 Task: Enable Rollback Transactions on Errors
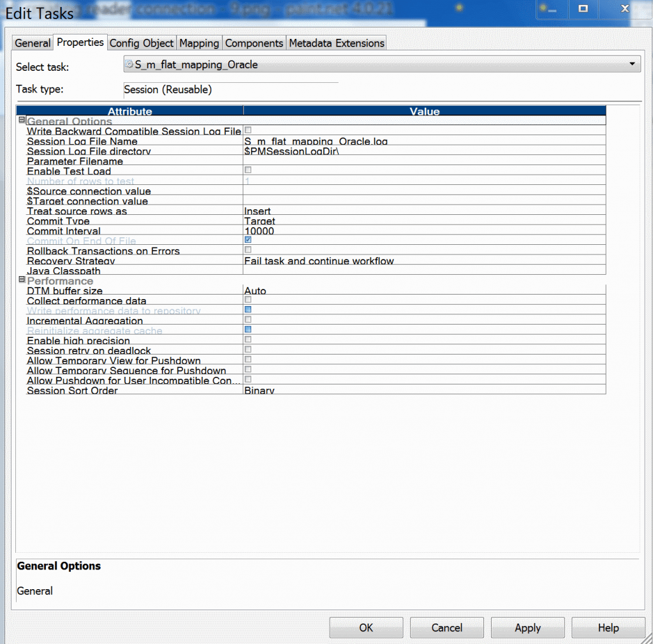click(x=247, y=249)
